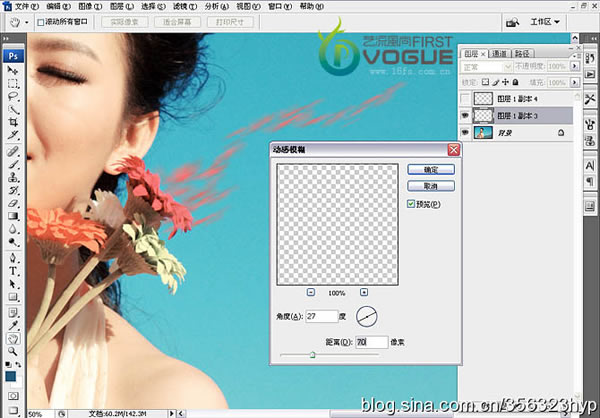Viewport: 600px width, 418px height.
Task: Select the Clone Stamp tool
Action: pyautogui.click(x=13, y=177)
